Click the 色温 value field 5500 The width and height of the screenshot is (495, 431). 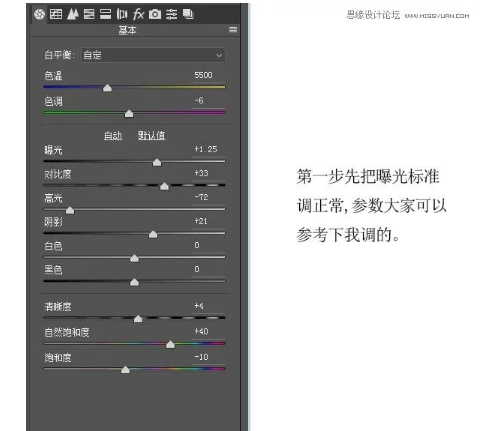[209, 75]
